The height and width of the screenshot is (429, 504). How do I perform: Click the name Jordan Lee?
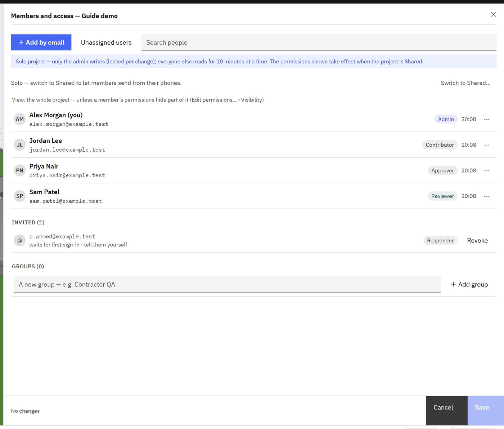(46, 140)
